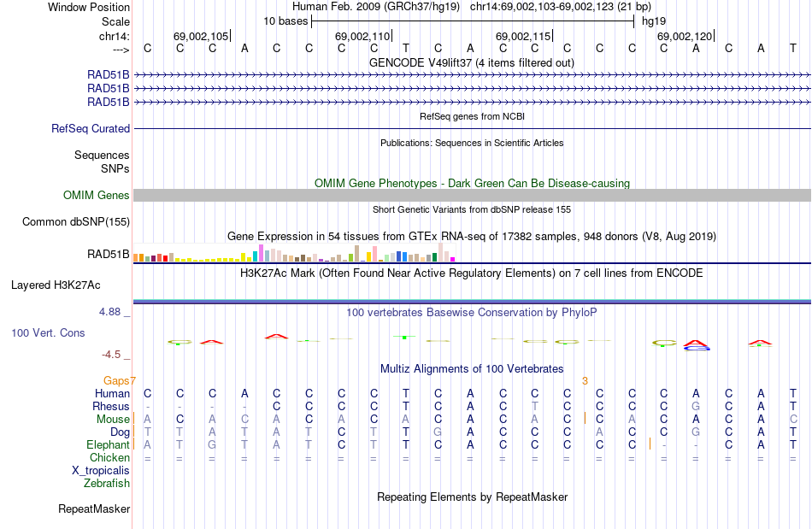
Task: Click the Elephant species label
Action: [108, 444]
